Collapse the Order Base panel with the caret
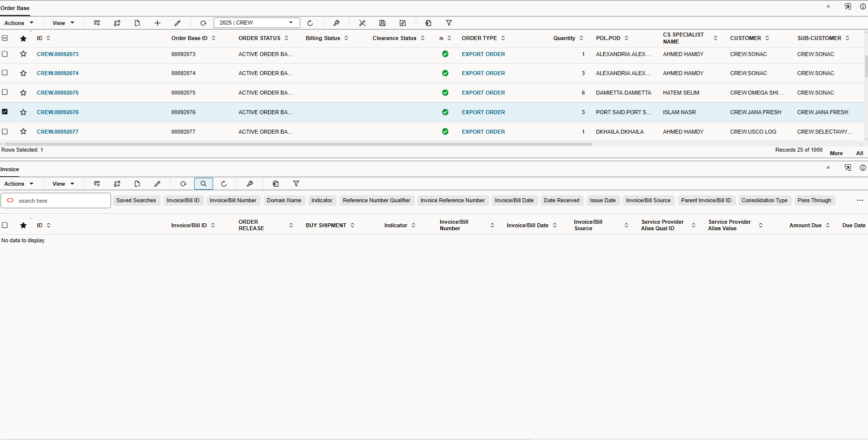This screenshot has width=868, height=440. [828, 7]
